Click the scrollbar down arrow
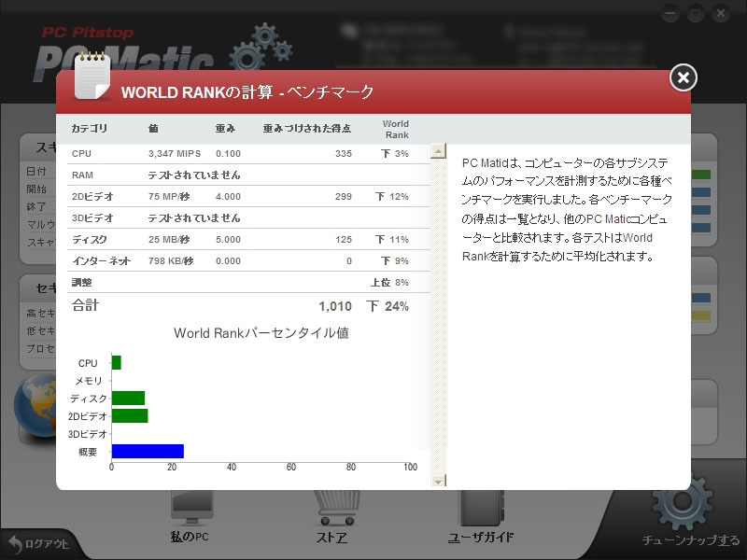 (438, 481)
